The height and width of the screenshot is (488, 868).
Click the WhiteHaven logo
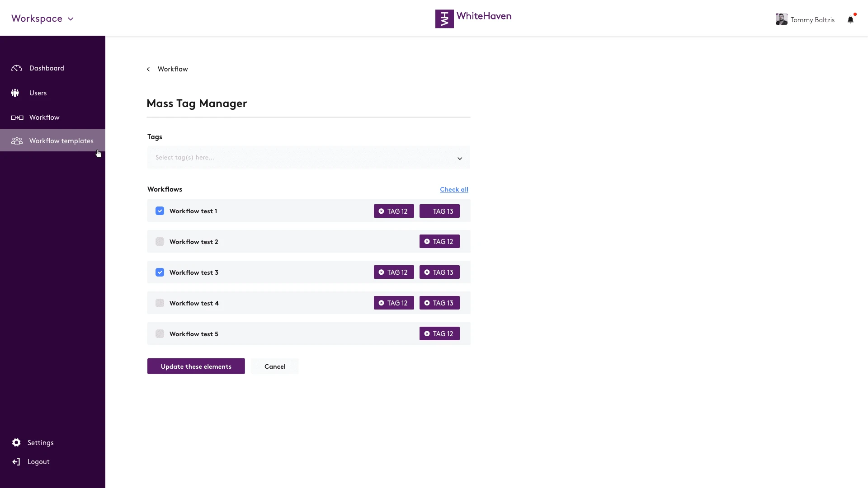click(473, 19)
